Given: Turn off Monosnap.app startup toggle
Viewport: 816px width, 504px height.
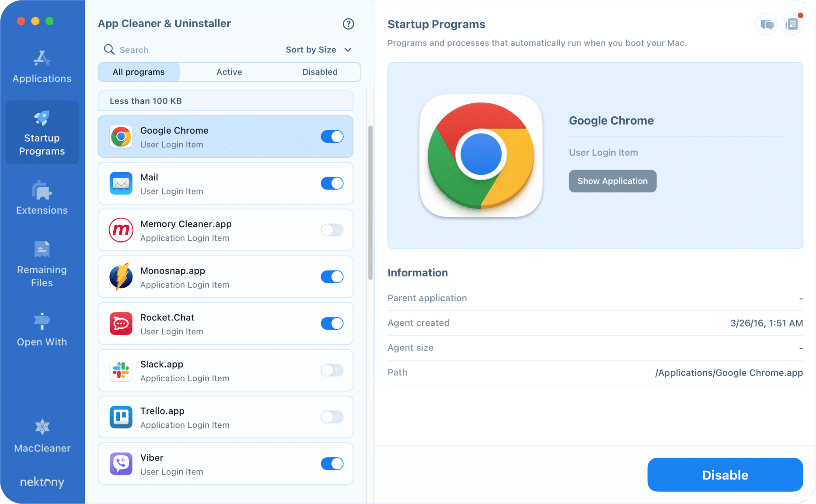Looking at the screenshot, I should tap(332, 277).
